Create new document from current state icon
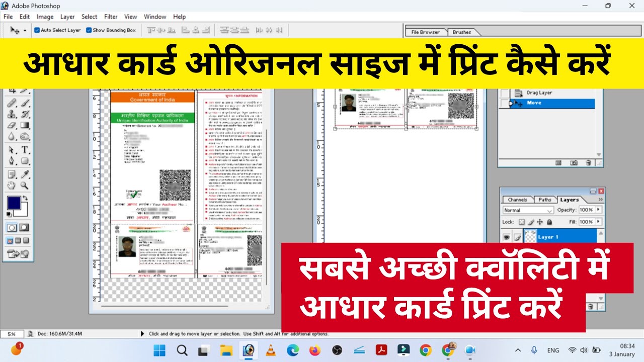 tap(558, 163)
